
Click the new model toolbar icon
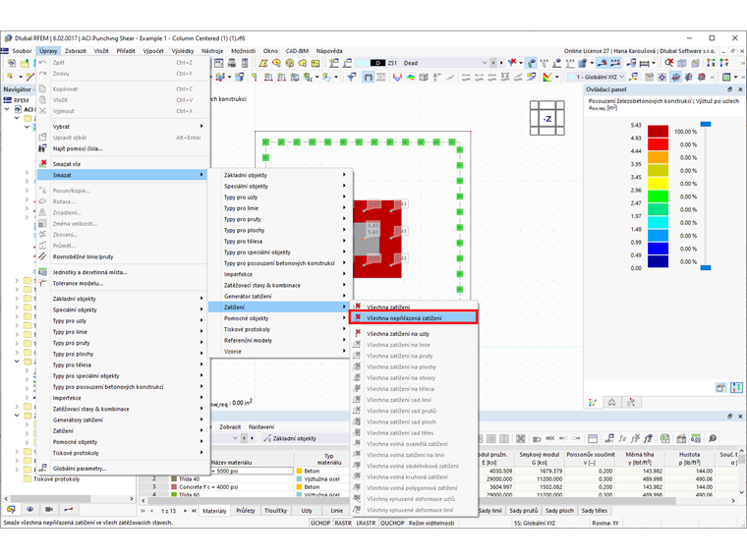(12, 63)
